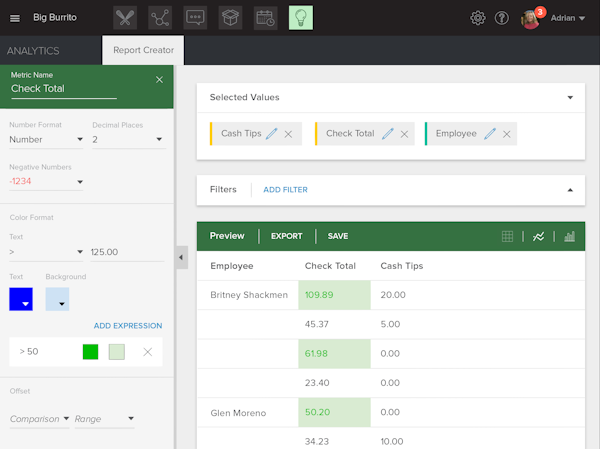This screenshot has width=600, height=449.
Task: Switch to the Report Creator tab
Action: [x=143, y=50]
